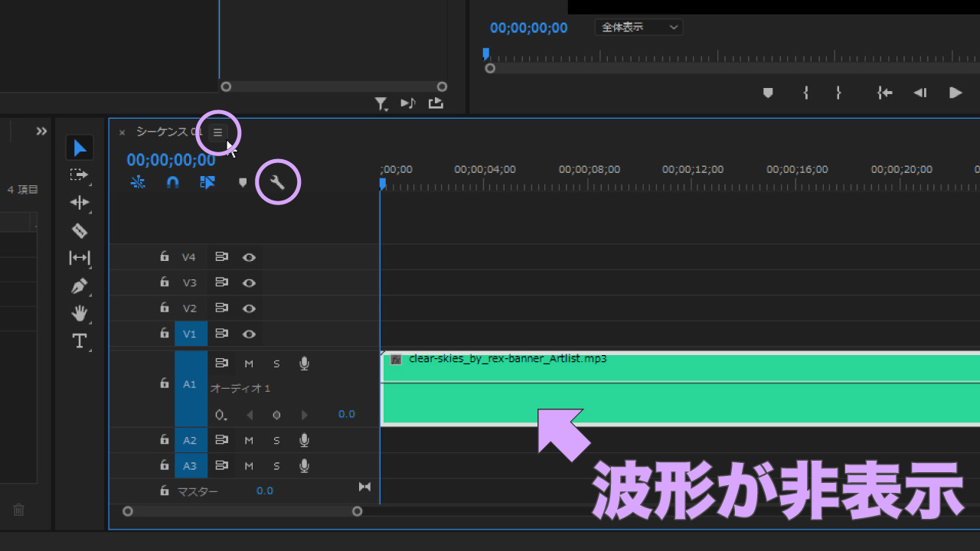Toggle timeline snap magnet

tap(173, 182)
